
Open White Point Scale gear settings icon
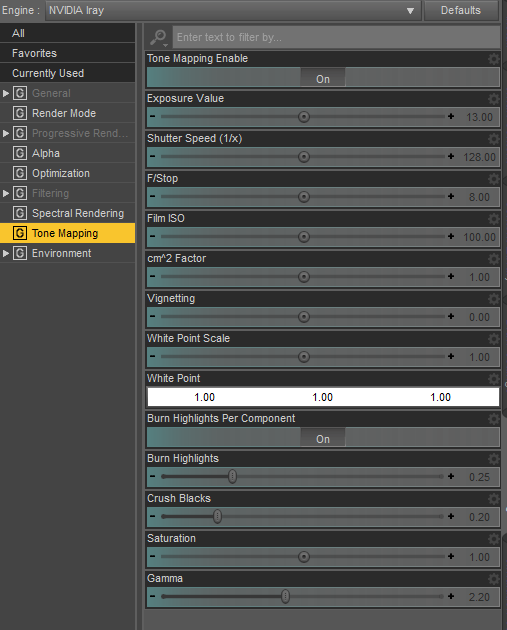(493, 339)
